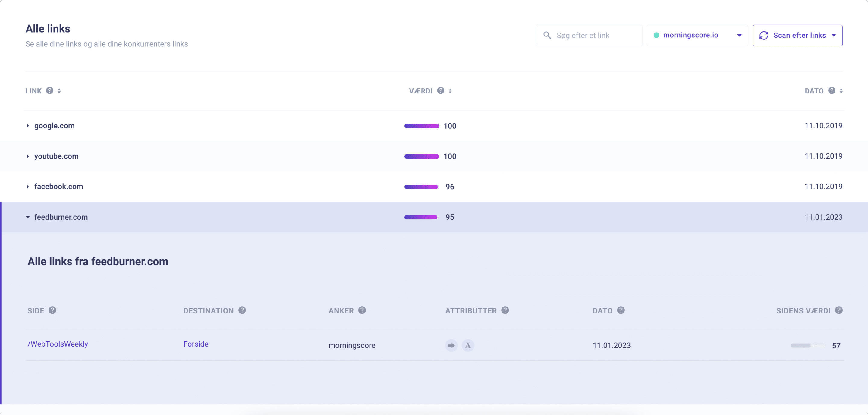
Task: Click the Scan efter links button
Action: (797, 35)
